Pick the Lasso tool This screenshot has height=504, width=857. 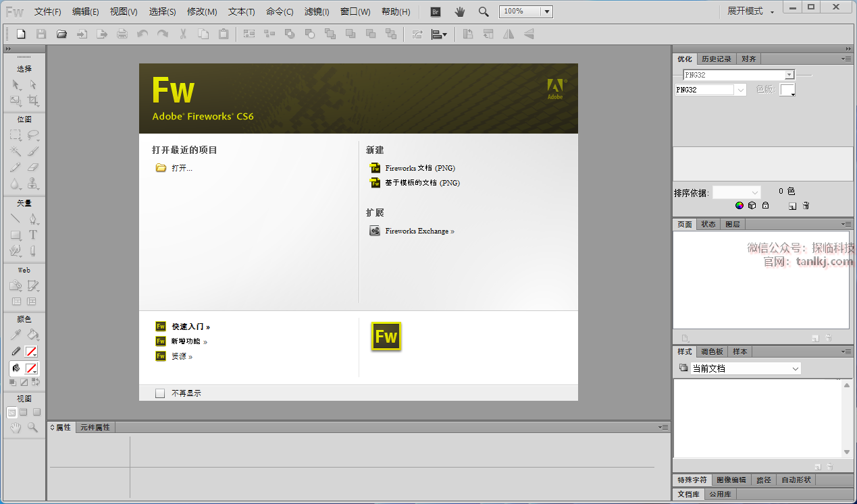[x=32, y=135]
